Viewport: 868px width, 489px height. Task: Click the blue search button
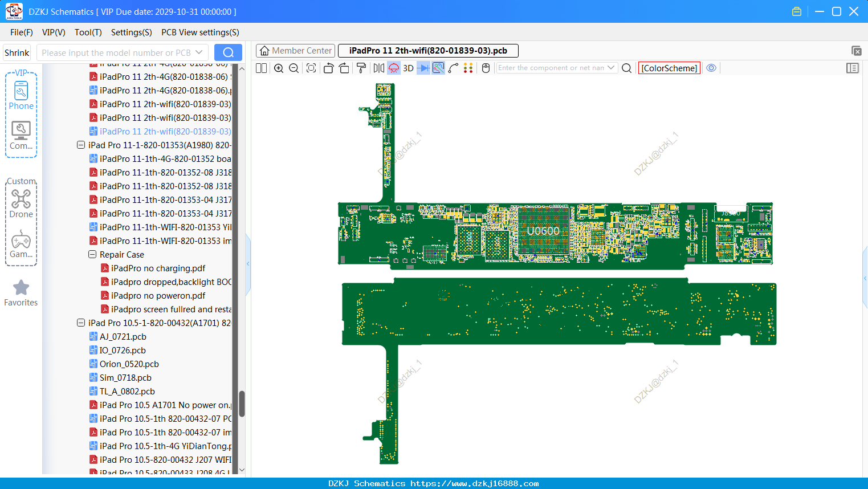228,52
